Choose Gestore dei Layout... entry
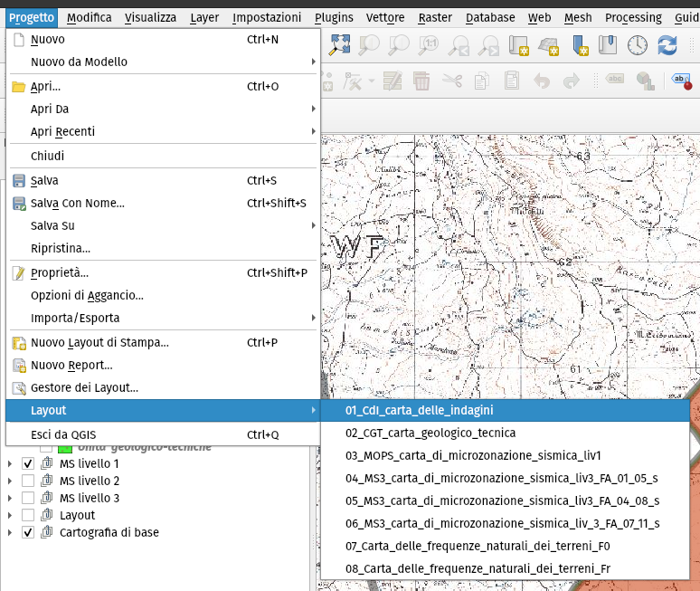Screen dimensions: 700x591 click(163, 387)
